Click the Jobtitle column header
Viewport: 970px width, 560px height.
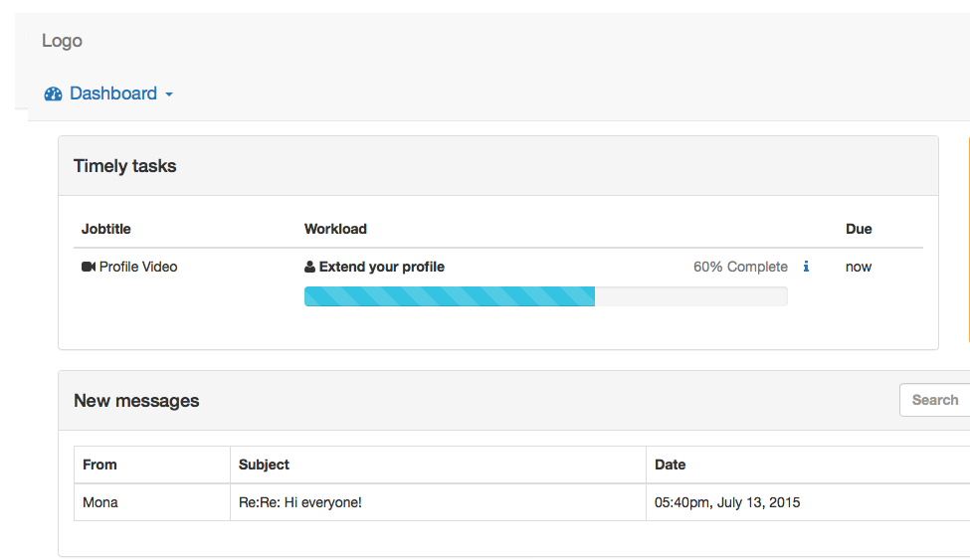click(106, 229)
